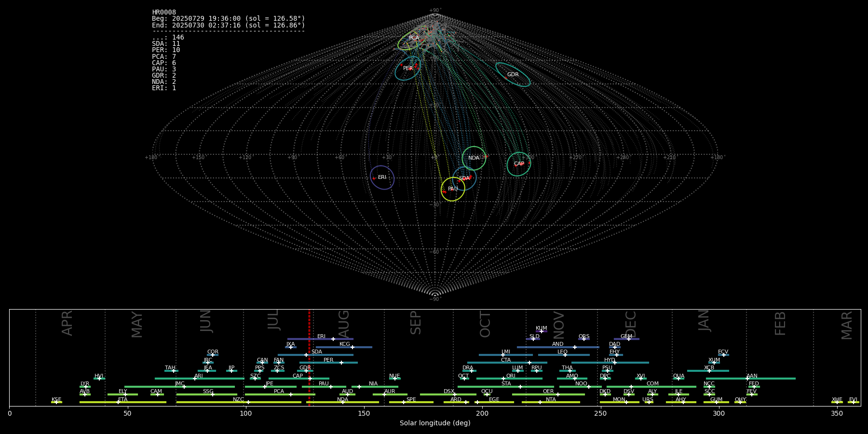This screenshot has height=434, width=868.
Task: Click the CAP radiant circle on sky map
Action: [519, 164]
